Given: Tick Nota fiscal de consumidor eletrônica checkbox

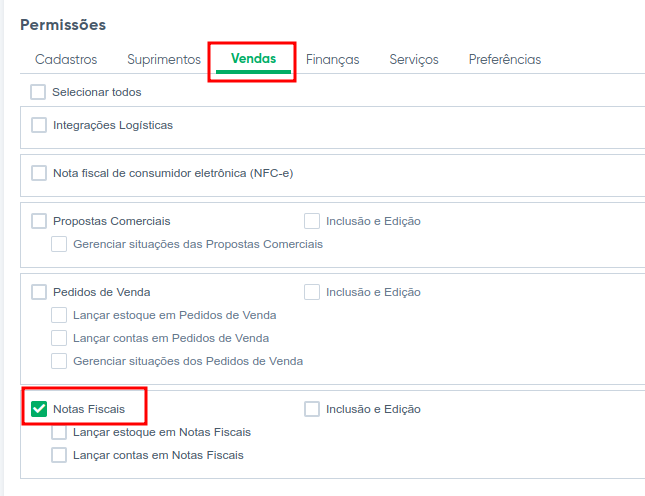Looking at the screenshot, I should click(x=39, y=173).
